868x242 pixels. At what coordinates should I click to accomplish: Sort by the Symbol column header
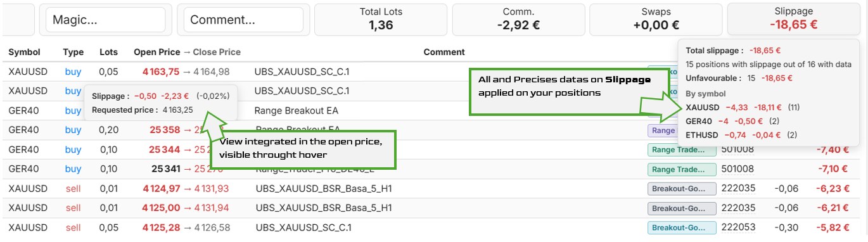coord(24,52)
